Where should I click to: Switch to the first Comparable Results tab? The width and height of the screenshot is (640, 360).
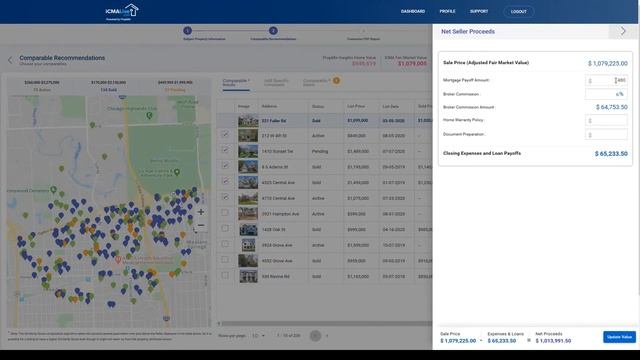coord(236,83)
